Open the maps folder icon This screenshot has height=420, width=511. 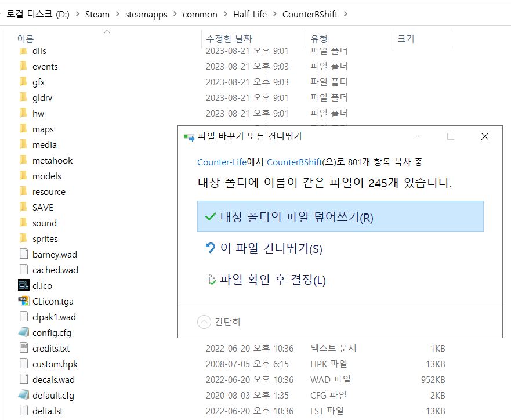(23, 129)
